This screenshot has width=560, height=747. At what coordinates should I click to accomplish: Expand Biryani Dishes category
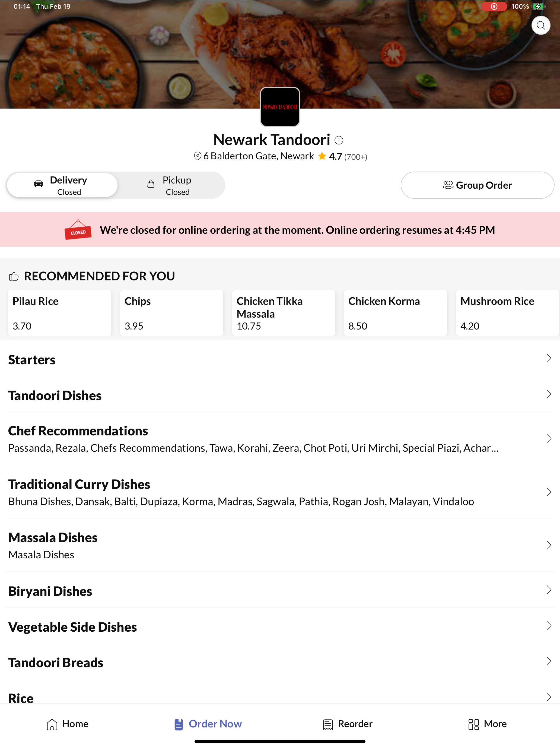pos(280,590)
